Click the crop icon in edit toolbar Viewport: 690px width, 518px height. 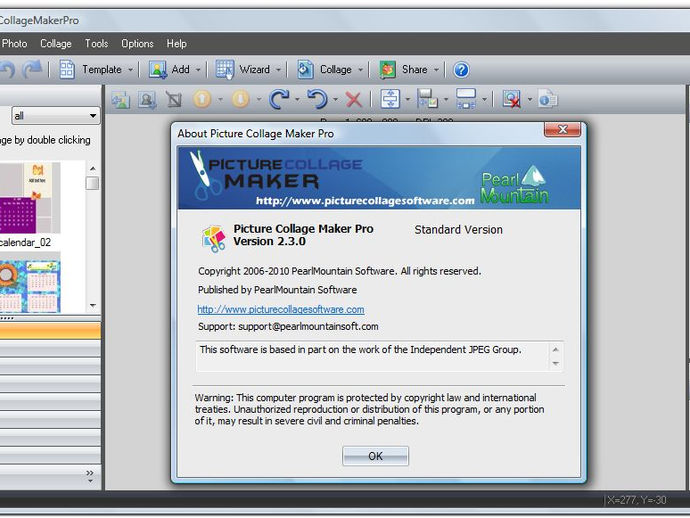(174, 99)
